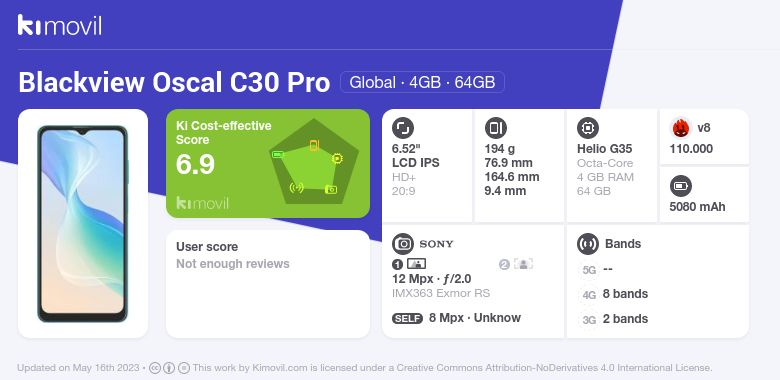
Task: Select rear camera one indicator
Action: point(409,264)
